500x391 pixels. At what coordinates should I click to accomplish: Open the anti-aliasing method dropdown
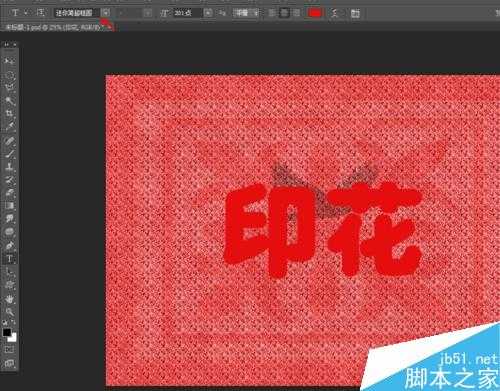[246, 13]
